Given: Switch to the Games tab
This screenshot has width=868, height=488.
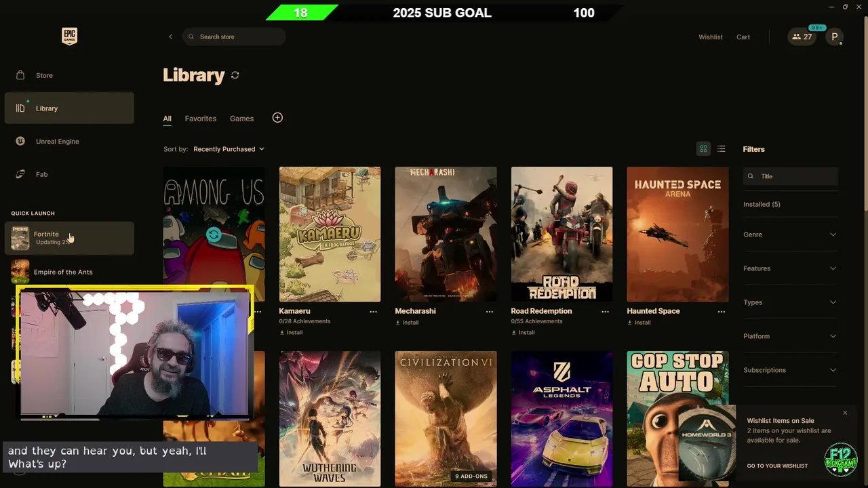Looking at the screenshot, I should tap(241, 119).
